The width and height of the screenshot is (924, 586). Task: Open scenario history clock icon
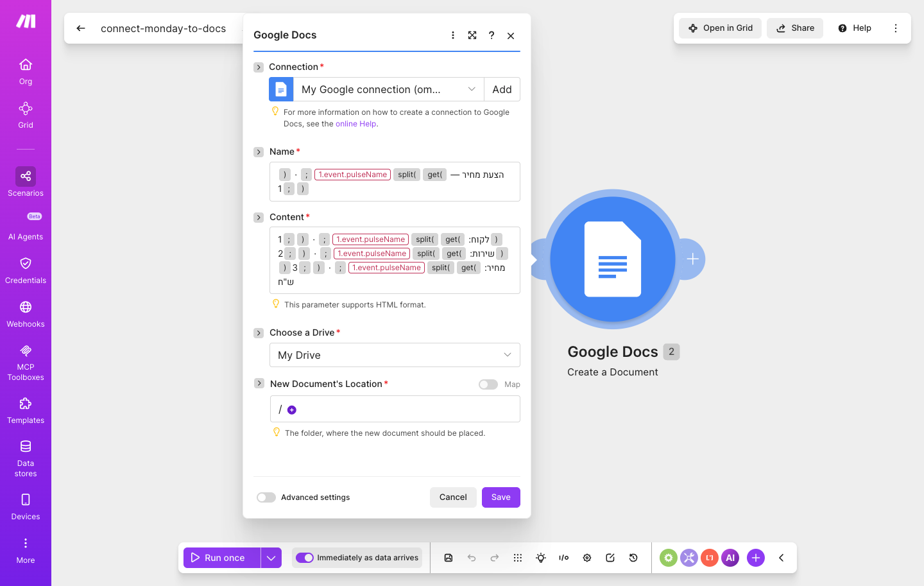(x=633, y=558)
